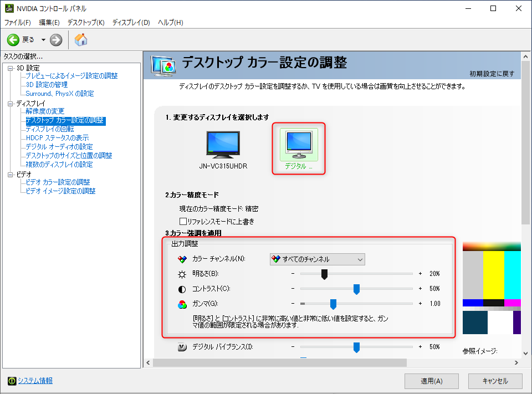The height and width of the screenshot is (394, 532).
Task: Click the 適用(A) apply button
Action: tap(432, 381)
